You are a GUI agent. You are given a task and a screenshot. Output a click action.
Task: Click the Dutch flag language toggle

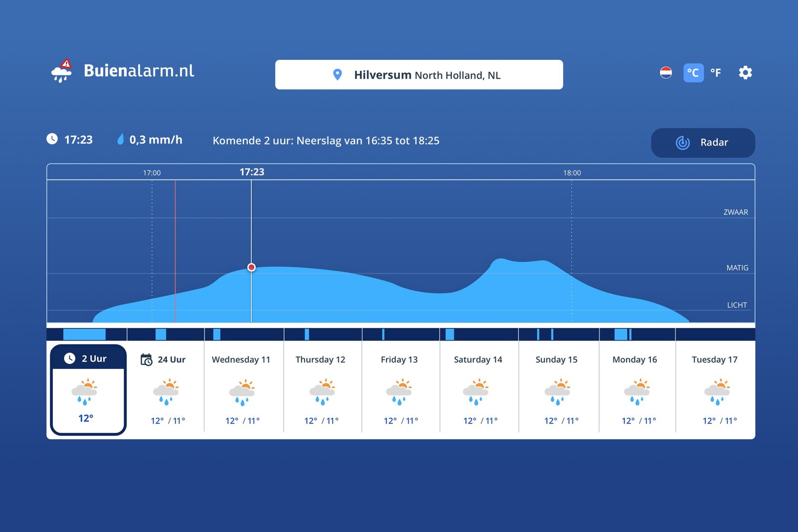666,72
